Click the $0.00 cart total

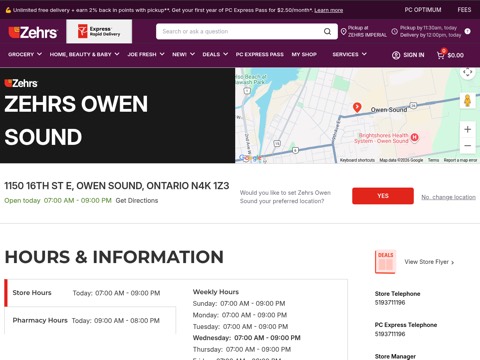[x=456, y=55]
